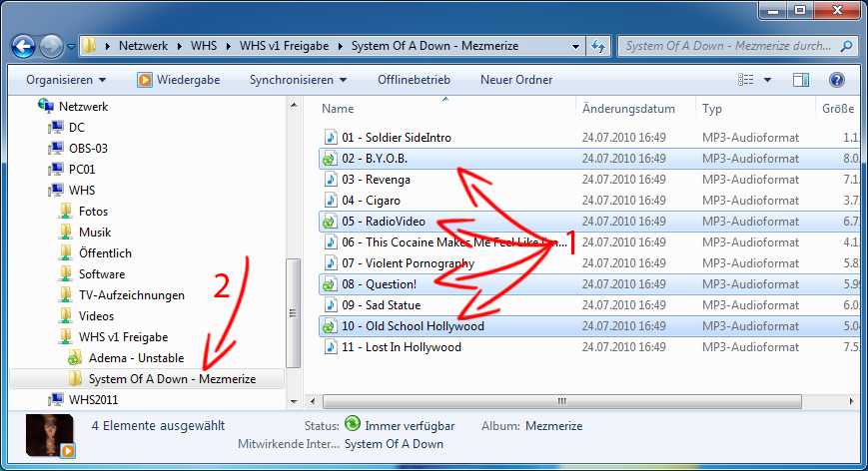
Task: Open the TV-Aufzeichnungen folder
Action: 131,295
